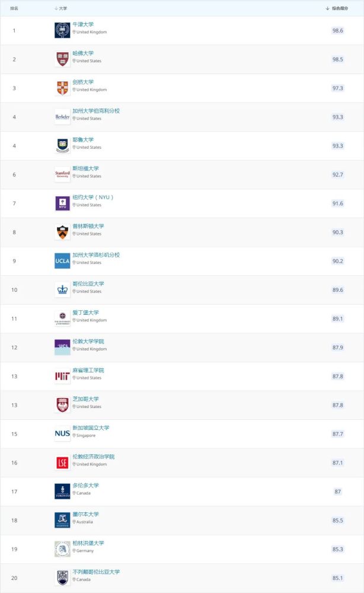Open the 斯坦福大学 link

pos(86,168)
